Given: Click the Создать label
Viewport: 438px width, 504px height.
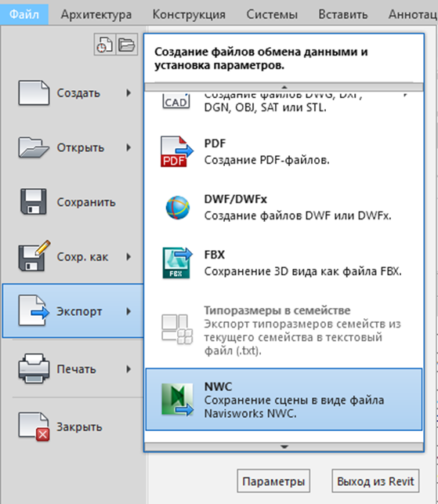Looking at the screenshot, I should click(78, 93).
